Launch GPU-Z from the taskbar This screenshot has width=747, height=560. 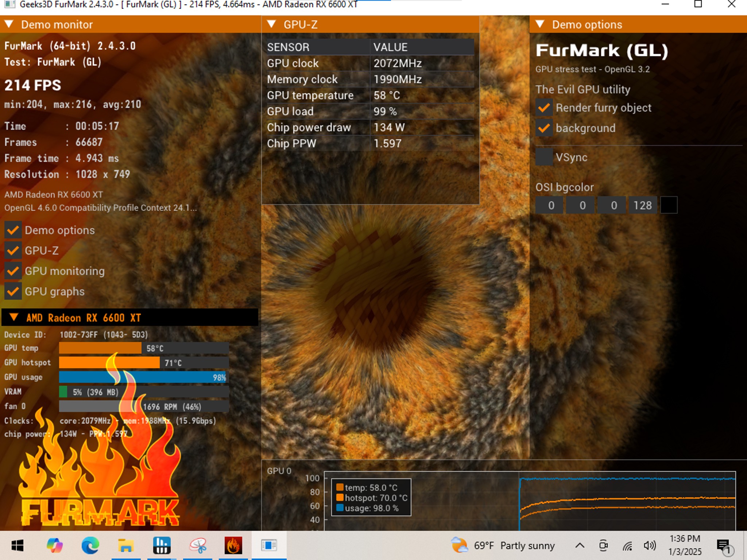(x=162, y=545)
